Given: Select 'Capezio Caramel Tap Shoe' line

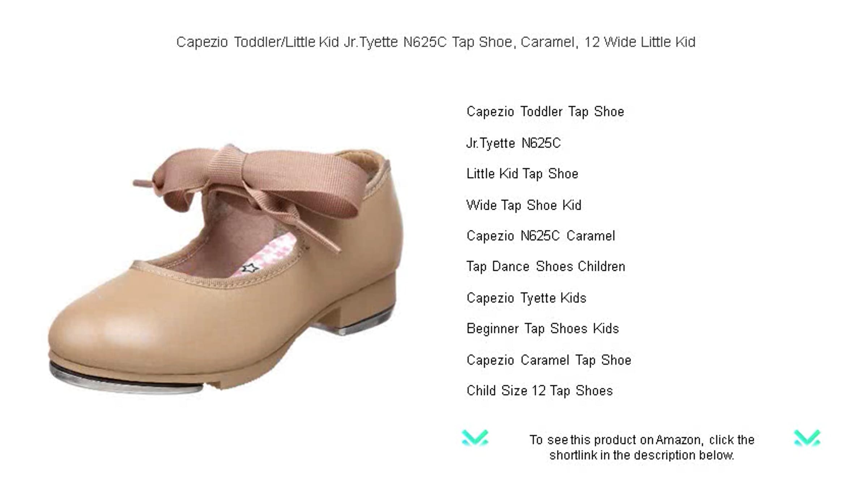Looking at the screenshot, I should click(549, 360).
